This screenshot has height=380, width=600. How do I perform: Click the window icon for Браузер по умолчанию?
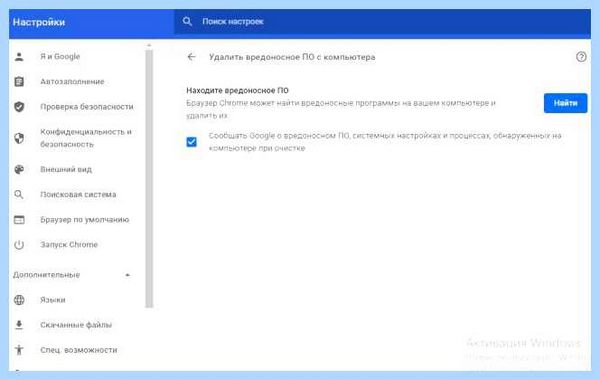(19, 220)
